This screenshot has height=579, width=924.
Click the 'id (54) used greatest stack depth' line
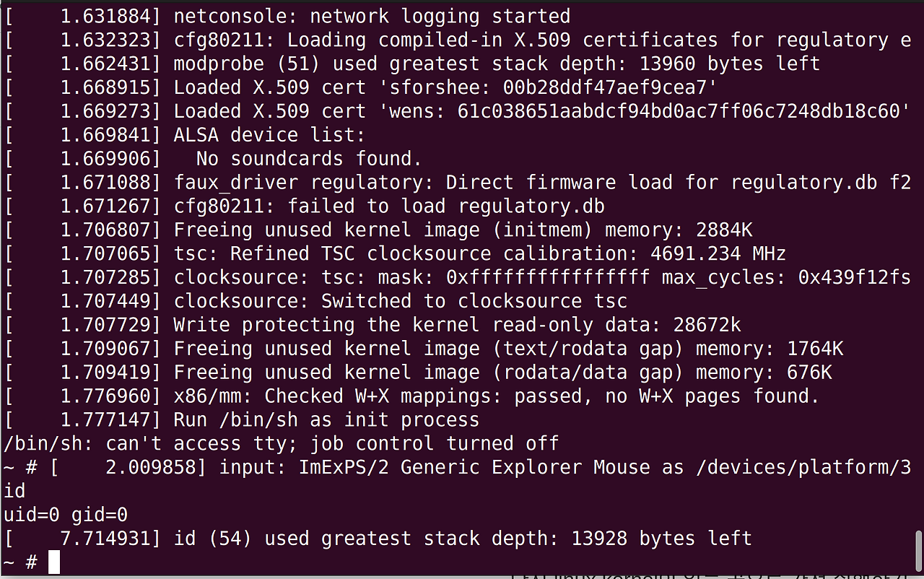[463, 539]
